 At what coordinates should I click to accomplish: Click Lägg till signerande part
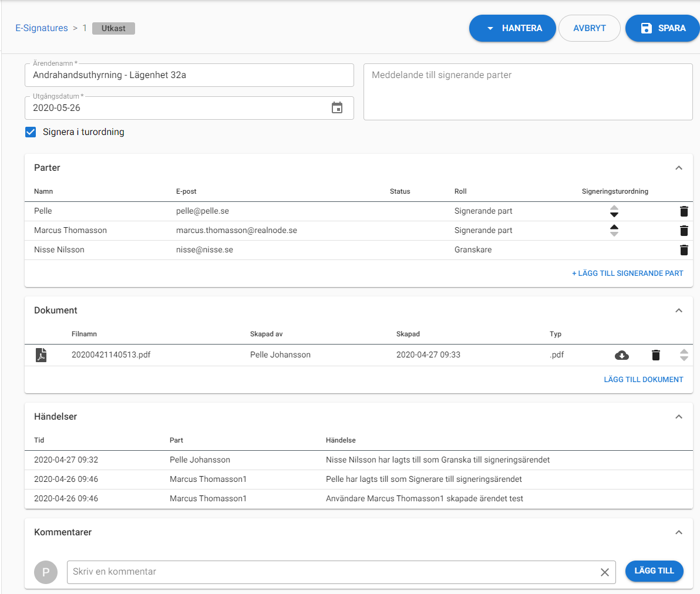(627, 274)
